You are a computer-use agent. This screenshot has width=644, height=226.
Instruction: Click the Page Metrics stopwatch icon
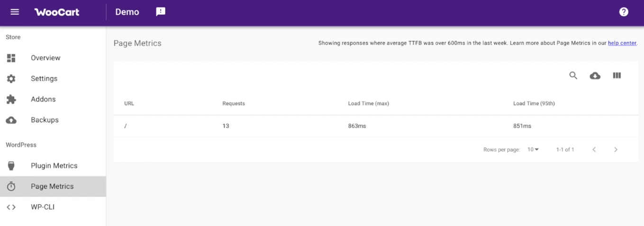point(11,187)
